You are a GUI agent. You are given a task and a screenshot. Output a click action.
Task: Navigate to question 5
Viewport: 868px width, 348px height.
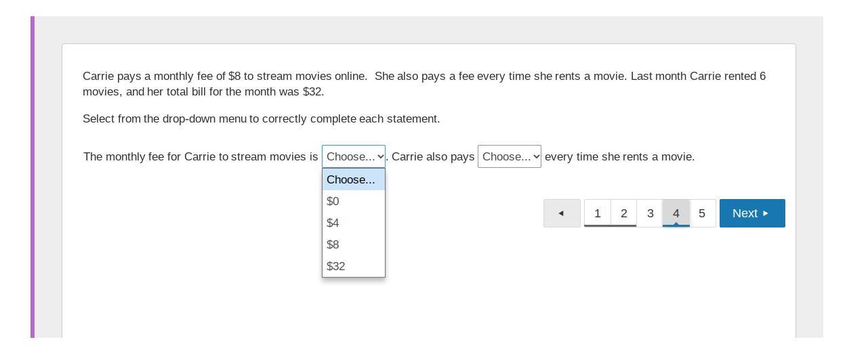point(702,213)
